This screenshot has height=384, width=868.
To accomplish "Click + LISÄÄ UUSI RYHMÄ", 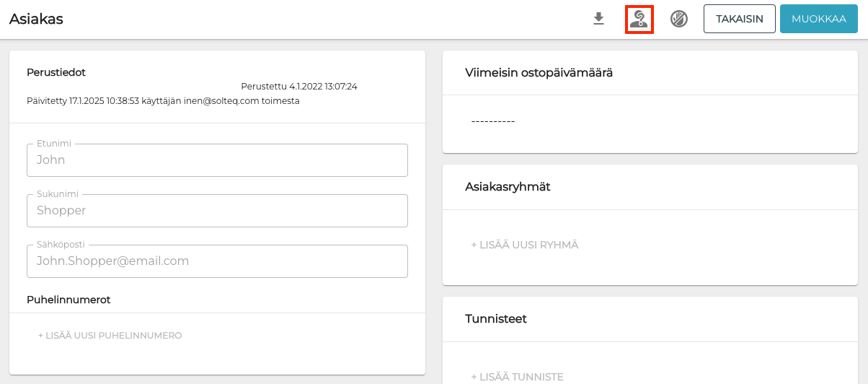I will [x=524, y=245].
